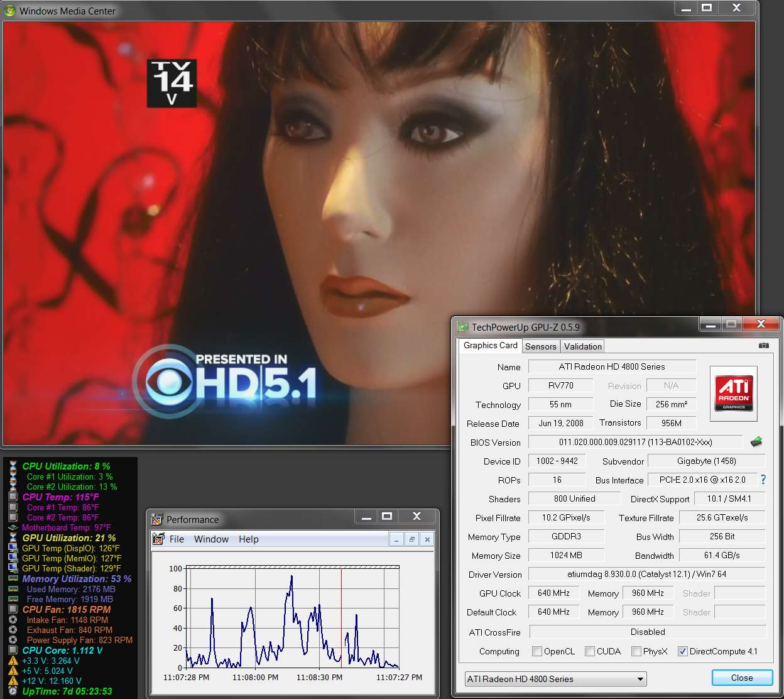Toggle the CUDA checkbox

point(589,651)
